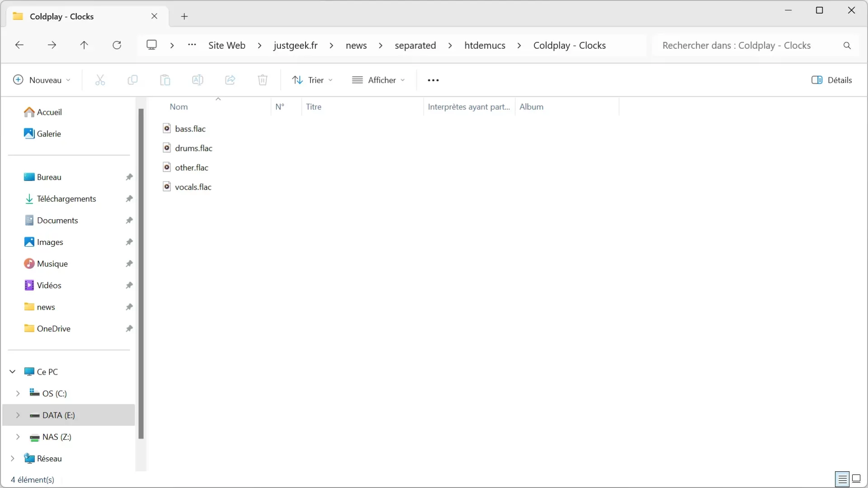Unpin Musique using its pin icon

point(129,264)
